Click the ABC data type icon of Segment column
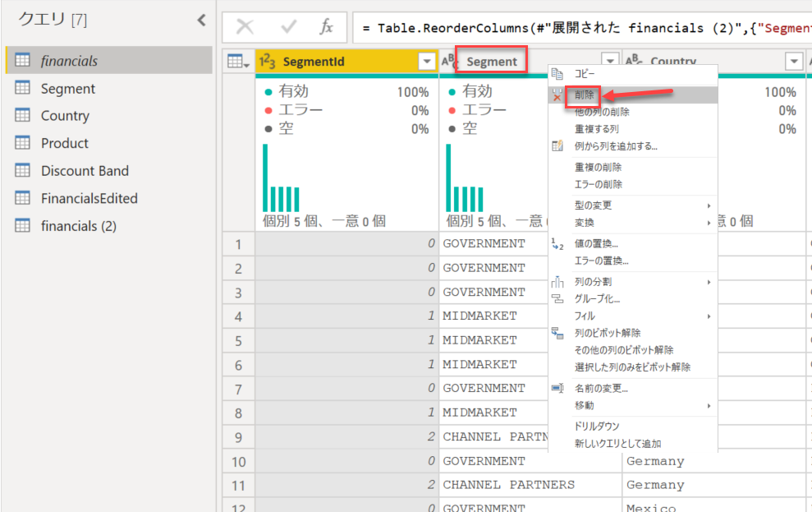This screenshot has width=812, height=512. coord(449,62)
